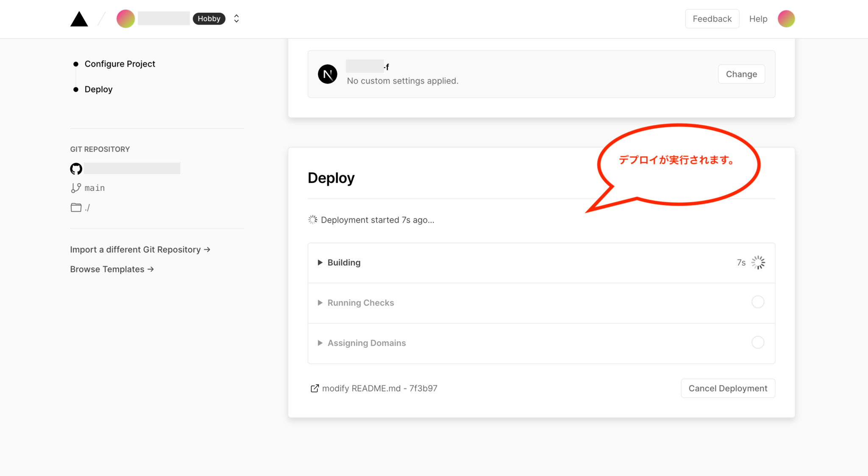
Task: Click the team avatar next to Hobby badge
Action: [125, 19]
